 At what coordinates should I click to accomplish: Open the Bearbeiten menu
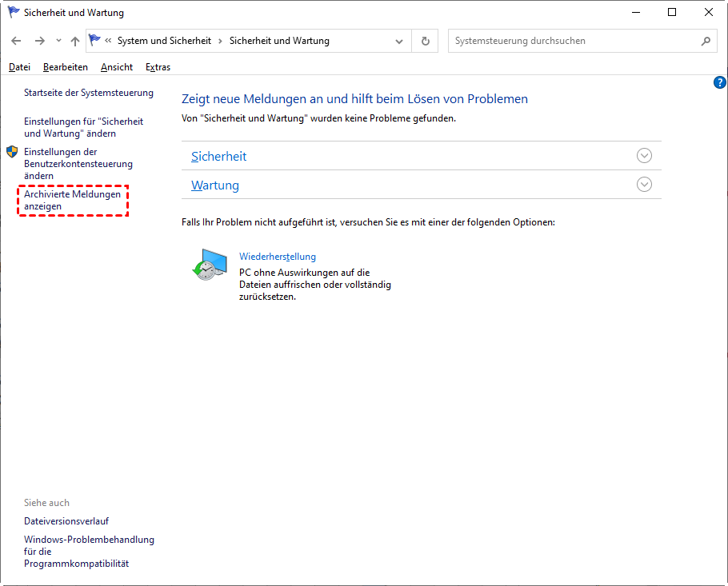(x=66, y=67)
